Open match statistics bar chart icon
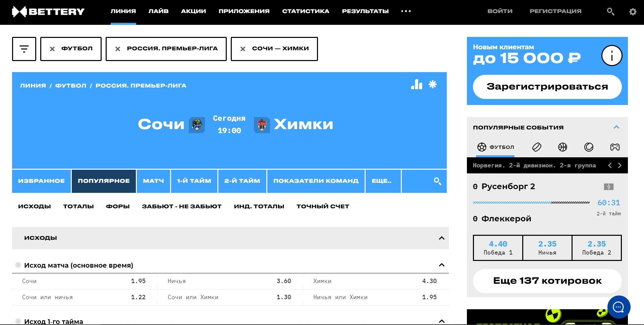Screen dimensions: 644x325 coord(417,84)
